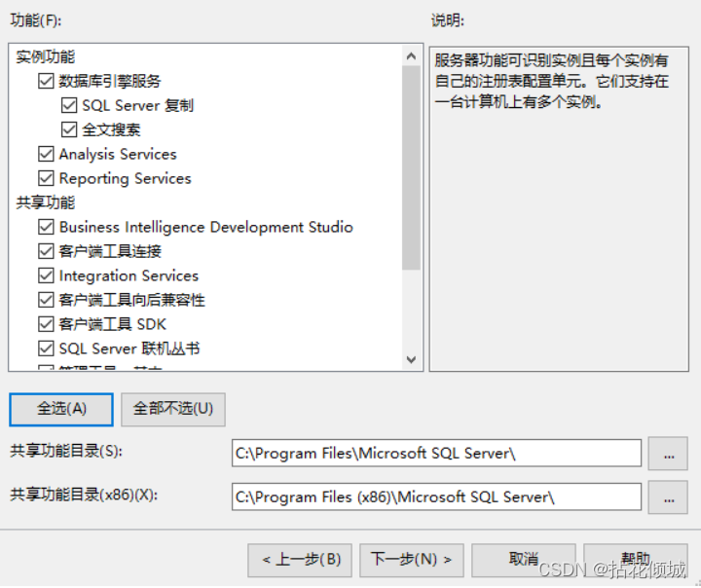Click in the 共享功能目录(x86) path field
The image size is (701, 588).
click(x=436, y=496)
